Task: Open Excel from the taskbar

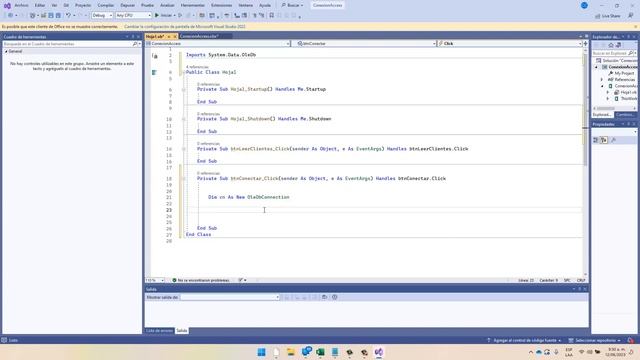Action: [x=320, y=352]
